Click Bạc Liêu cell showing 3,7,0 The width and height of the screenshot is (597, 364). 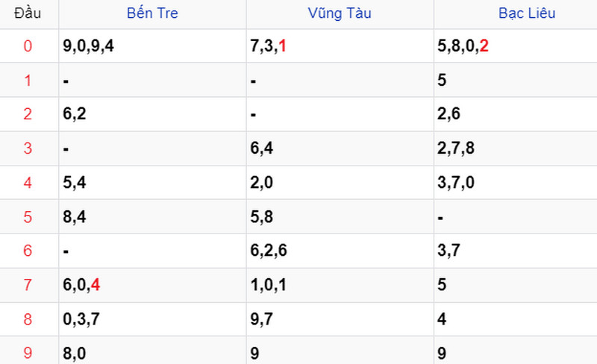point(516,183)
